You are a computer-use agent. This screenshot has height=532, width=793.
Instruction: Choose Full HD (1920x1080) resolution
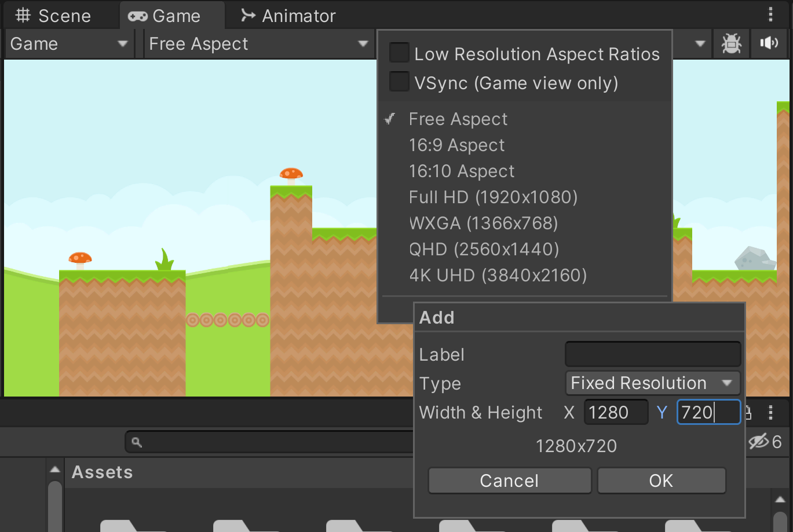click(x=493, y=197)
